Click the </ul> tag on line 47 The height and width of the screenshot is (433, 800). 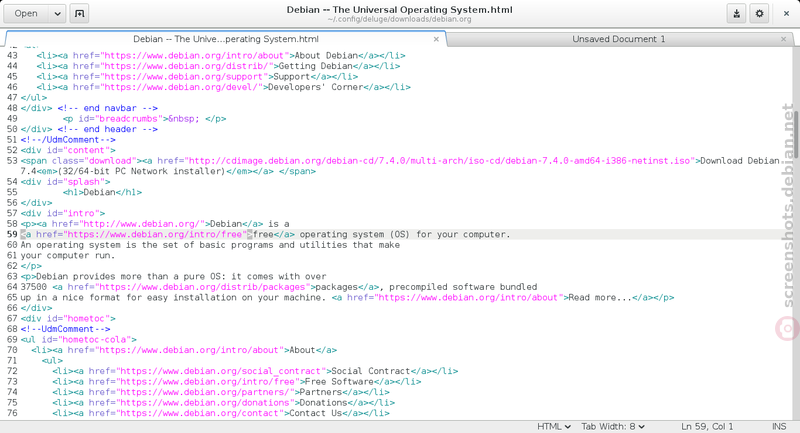point(34,98)
